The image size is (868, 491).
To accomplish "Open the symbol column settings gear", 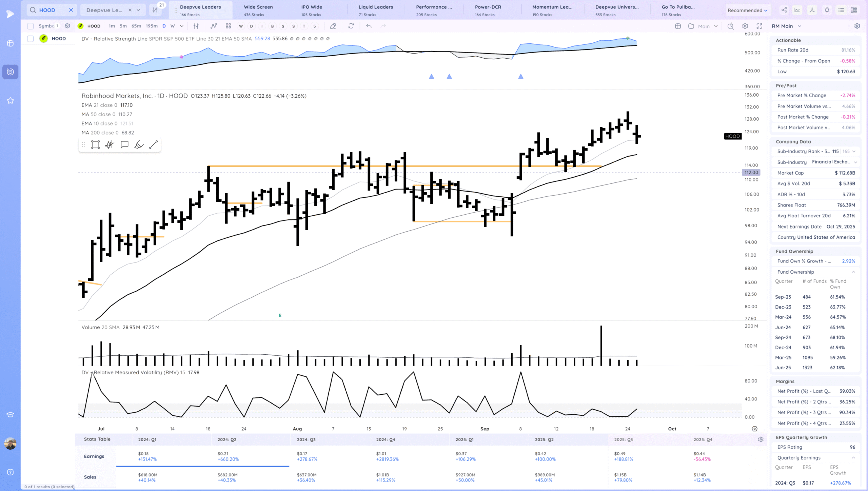I will [x=67, y=26].
